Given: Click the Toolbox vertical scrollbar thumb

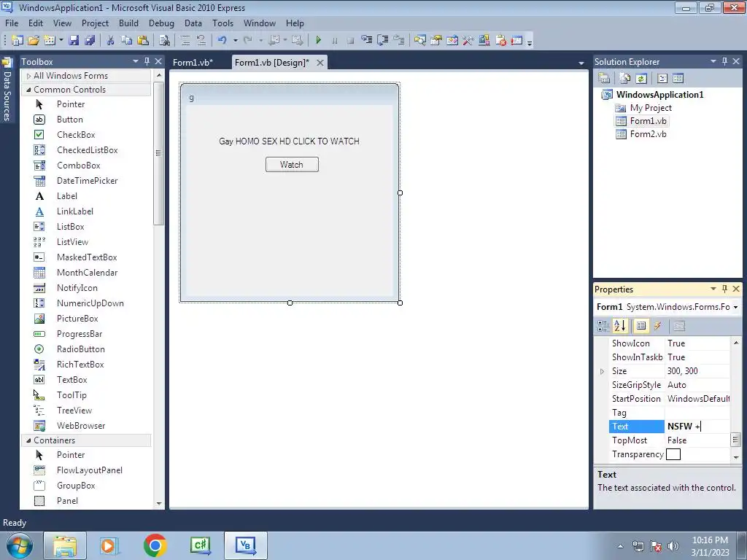Looking at the screenshot, I should pos(158,153).
